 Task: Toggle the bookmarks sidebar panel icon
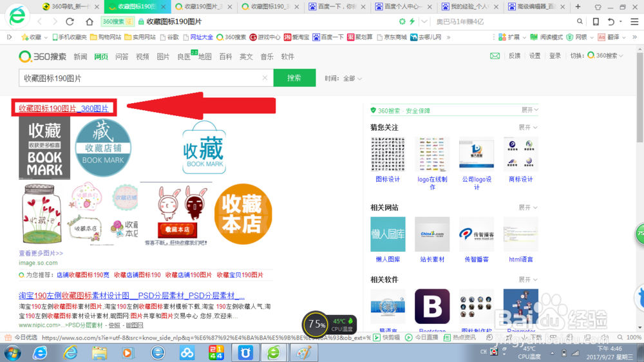9,37
